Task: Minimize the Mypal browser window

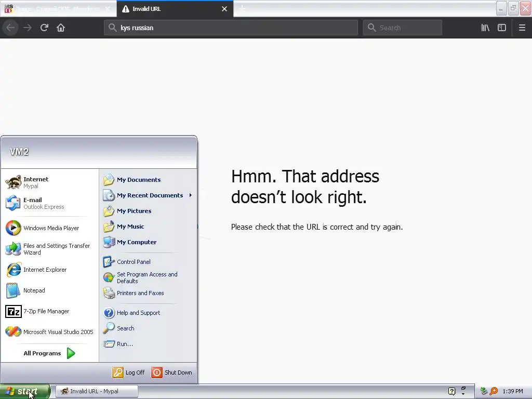Action: pos(501,8)
